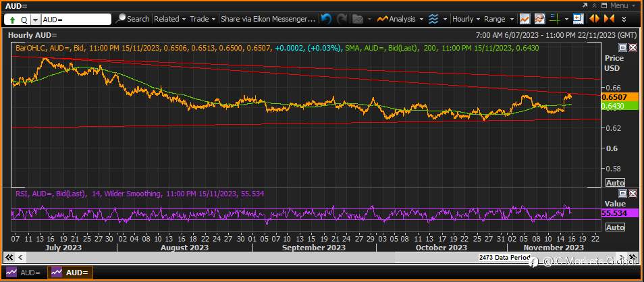Open the Range dropdown
The width and height of the screenshot is (644, 282).
pyautogui.click(x=499, y=19)
